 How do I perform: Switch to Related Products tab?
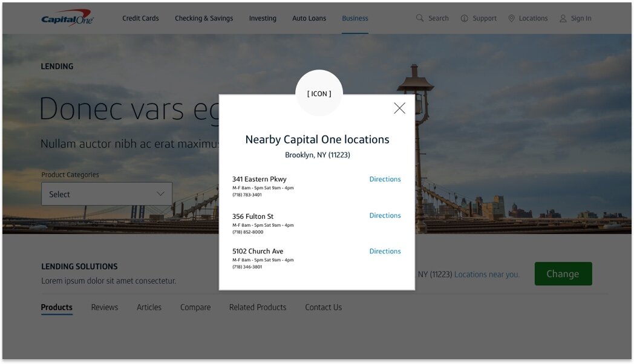coord(258,307)
